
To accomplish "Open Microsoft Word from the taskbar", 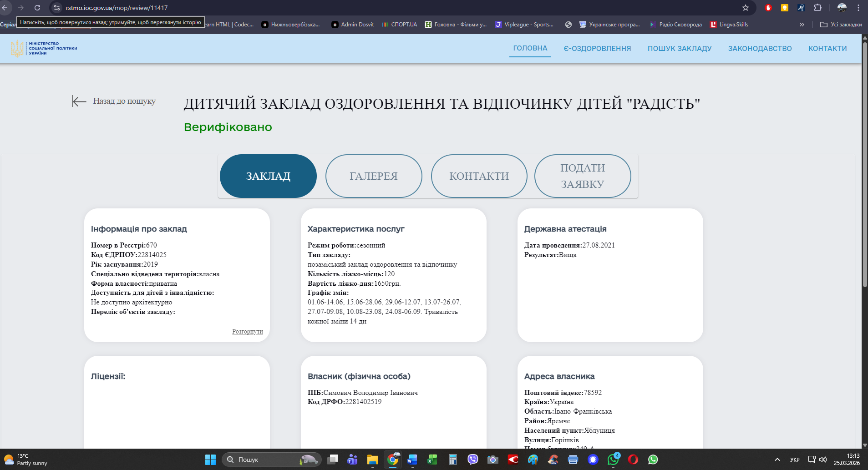I will coord(412,460).
